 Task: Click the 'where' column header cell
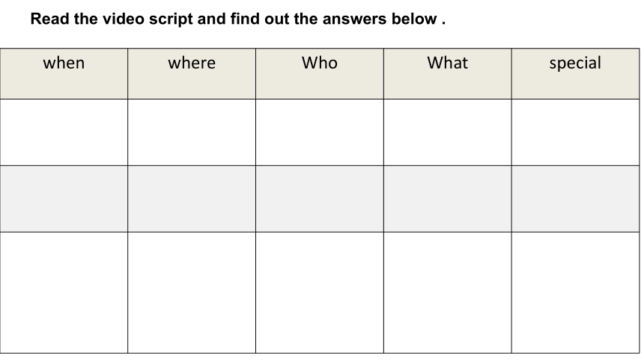coord(192,73)
